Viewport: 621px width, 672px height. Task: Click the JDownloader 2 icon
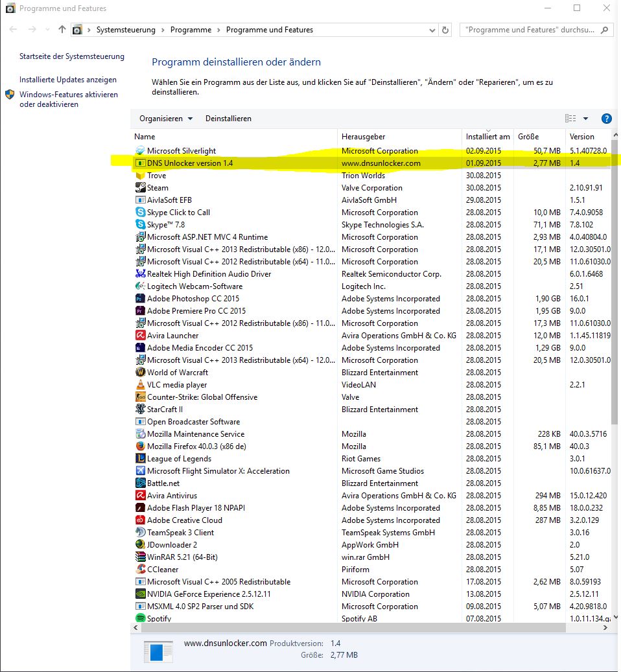(140, 545)
